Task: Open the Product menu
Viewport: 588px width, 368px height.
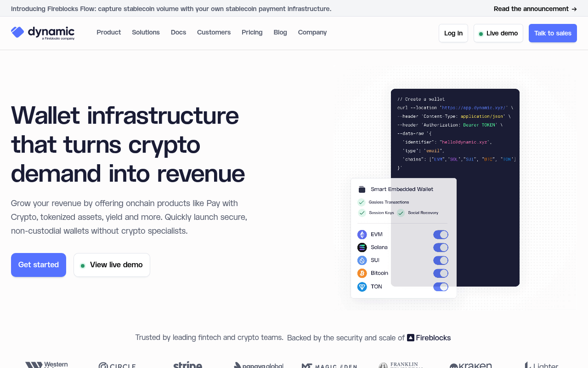Action: click(x=109, y=32)
